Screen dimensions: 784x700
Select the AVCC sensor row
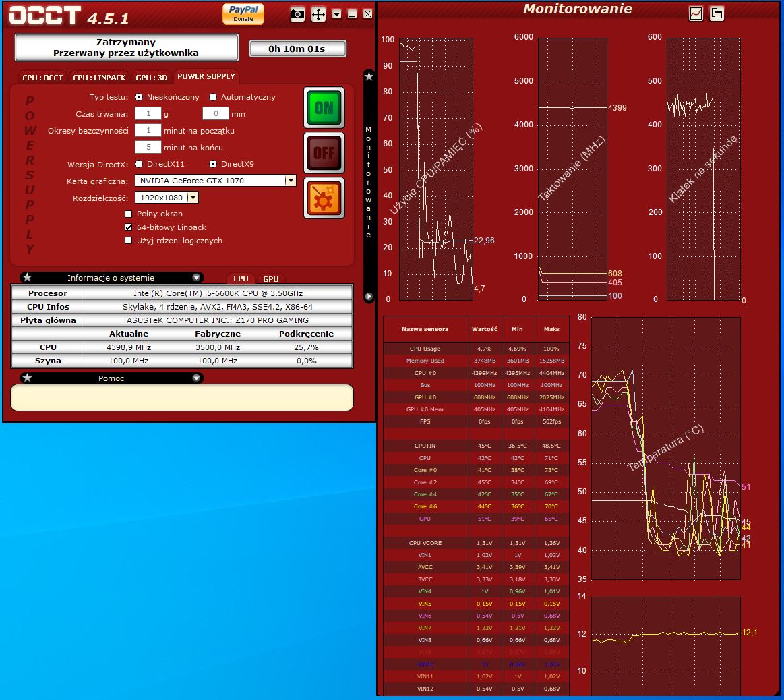[x=476, y=567]
